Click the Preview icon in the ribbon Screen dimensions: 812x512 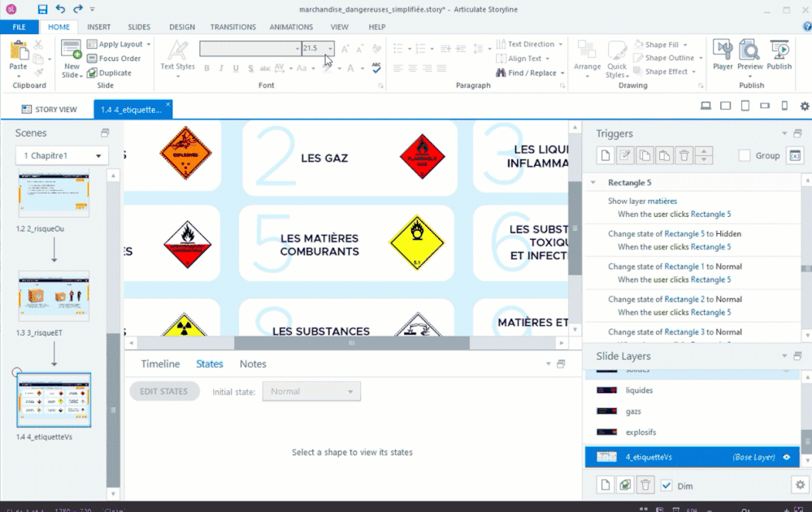pos(750,55)
